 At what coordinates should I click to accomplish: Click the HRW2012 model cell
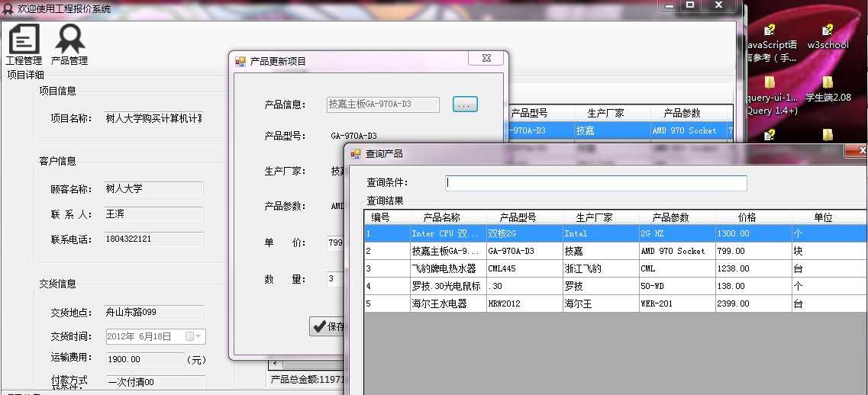click(524, 303)
